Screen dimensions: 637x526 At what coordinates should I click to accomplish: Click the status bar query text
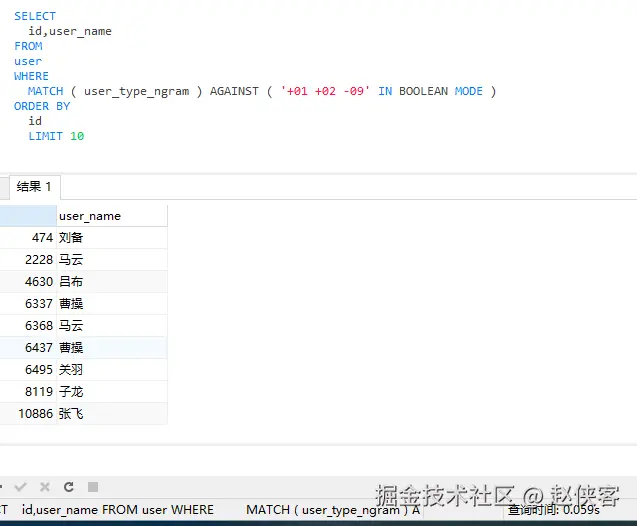coord(210,510)
